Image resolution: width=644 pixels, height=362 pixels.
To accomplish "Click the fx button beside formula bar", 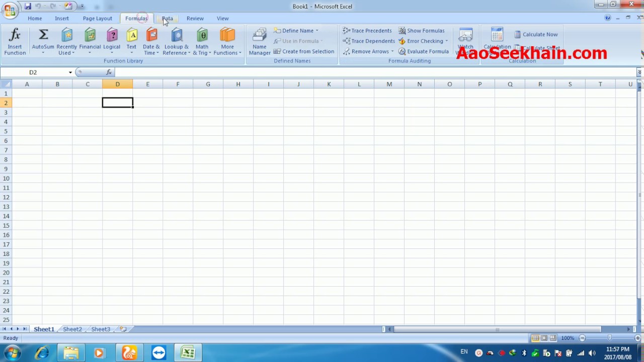I will (x=109, y=72).
